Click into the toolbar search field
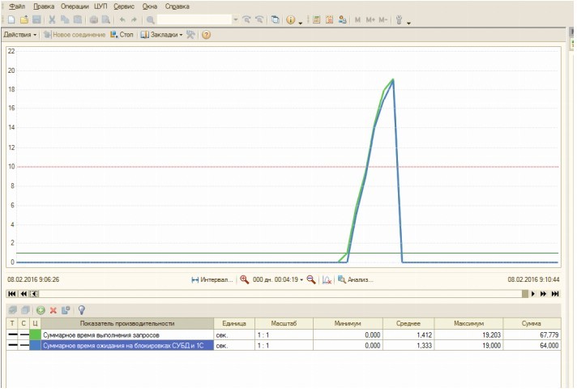This screenshot has height=392, width=577. 194,19
